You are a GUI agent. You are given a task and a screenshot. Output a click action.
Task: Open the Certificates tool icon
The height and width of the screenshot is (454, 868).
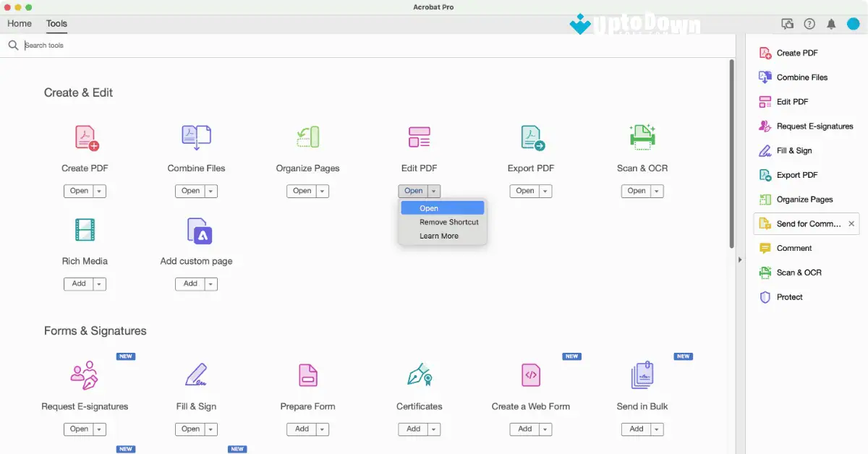(419, 375)
